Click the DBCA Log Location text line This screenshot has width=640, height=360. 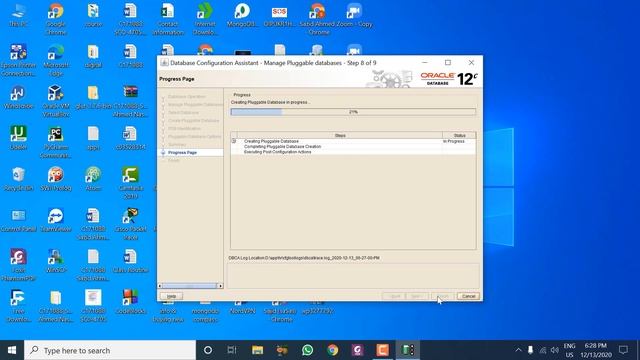(304, 258)
